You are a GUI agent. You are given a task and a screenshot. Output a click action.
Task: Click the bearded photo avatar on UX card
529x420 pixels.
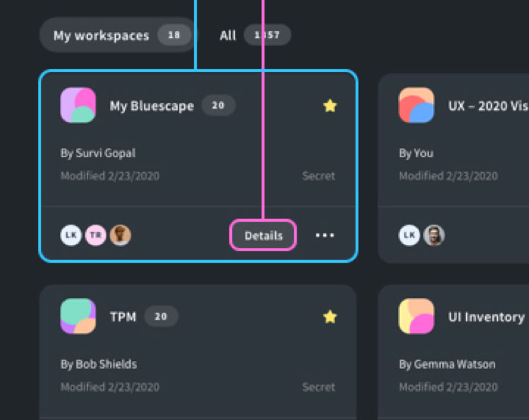pos(434,235)
